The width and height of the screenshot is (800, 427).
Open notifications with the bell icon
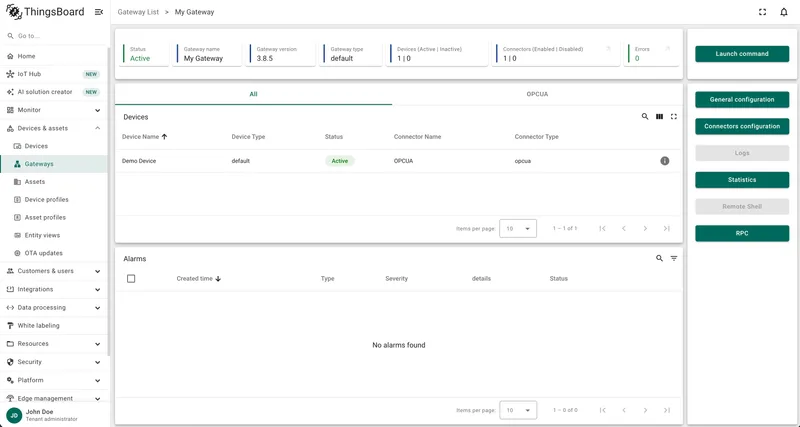point(784,12)
